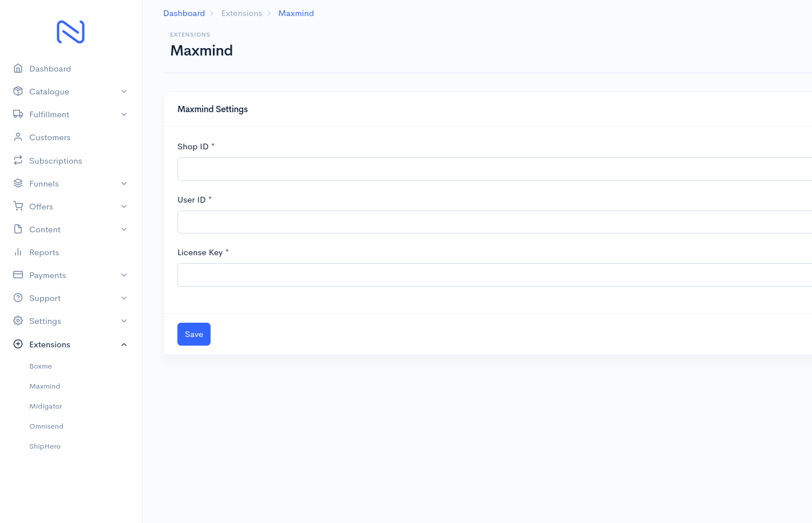Open the Boxme extension
This screenshot has width=812, height=523.
[41, 366]
